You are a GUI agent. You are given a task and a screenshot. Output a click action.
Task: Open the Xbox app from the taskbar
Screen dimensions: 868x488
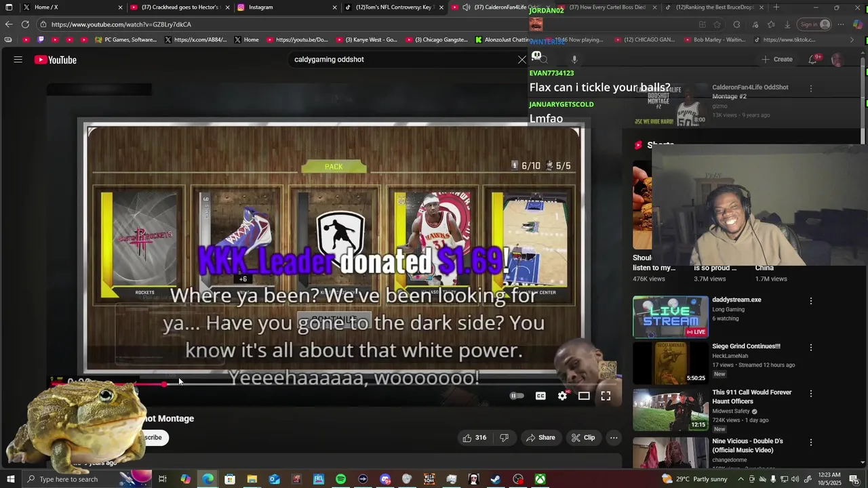(540, 479)
